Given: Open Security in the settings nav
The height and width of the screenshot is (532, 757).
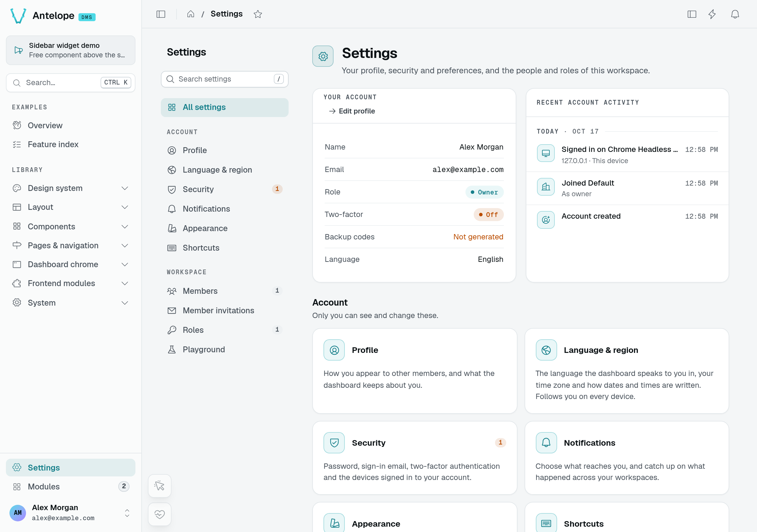Looking at the screenshot, I should click(x=224, y=189).
